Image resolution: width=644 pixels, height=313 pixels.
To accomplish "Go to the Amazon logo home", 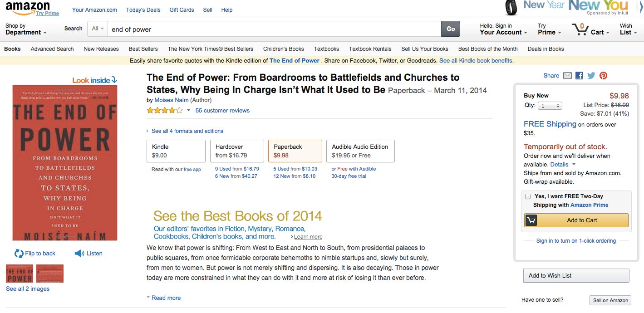I will click(x=28, y=8).
